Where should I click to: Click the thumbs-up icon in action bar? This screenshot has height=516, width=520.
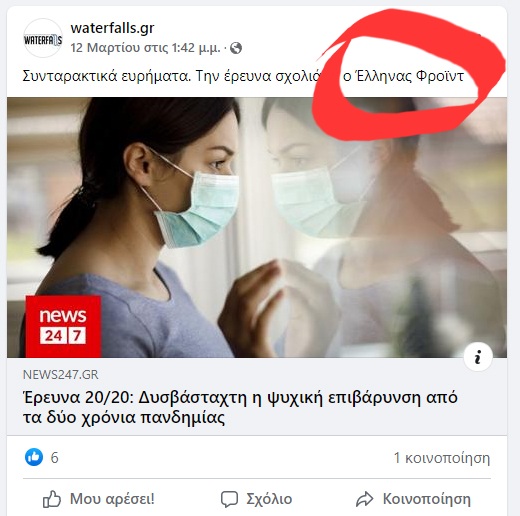point(52,499)
